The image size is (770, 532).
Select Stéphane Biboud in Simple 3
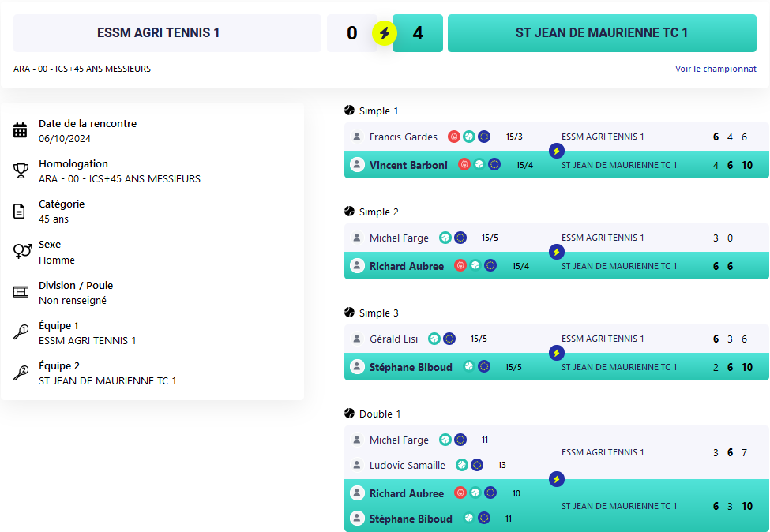(411, 368)
